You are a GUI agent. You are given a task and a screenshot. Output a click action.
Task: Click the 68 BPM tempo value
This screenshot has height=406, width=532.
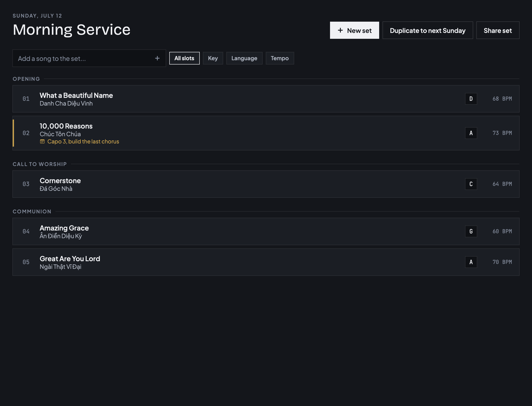(x=502, y=99)
